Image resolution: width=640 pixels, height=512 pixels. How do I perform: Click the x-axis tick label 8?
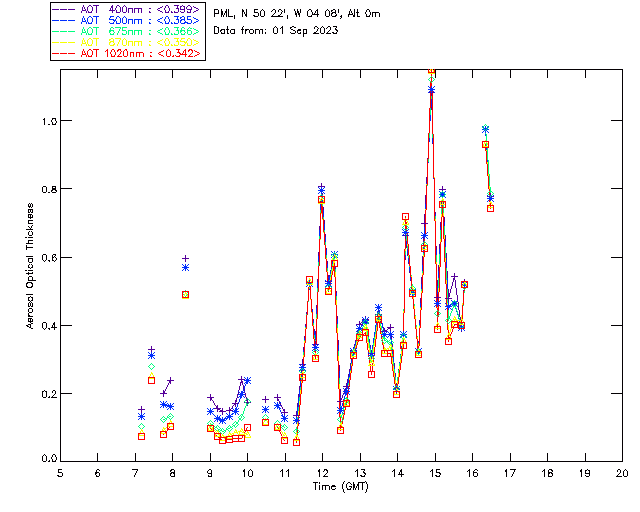[172, 473]
